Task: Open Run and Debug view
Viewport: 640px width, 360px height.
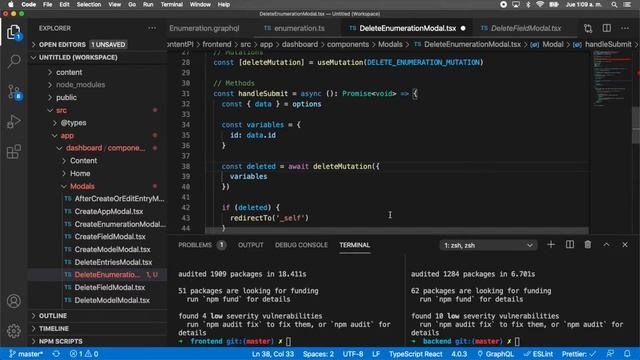Action: click(14, 121)
